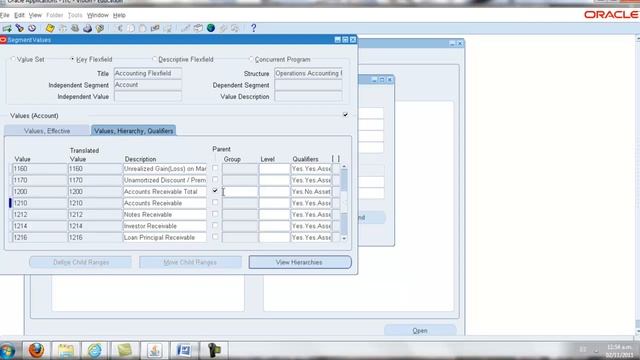The height and width of the screenshot is (360, 640).
Task: Select the Values, Hierarchy, Qualifiers tab
Action: [x=133, y=131]
